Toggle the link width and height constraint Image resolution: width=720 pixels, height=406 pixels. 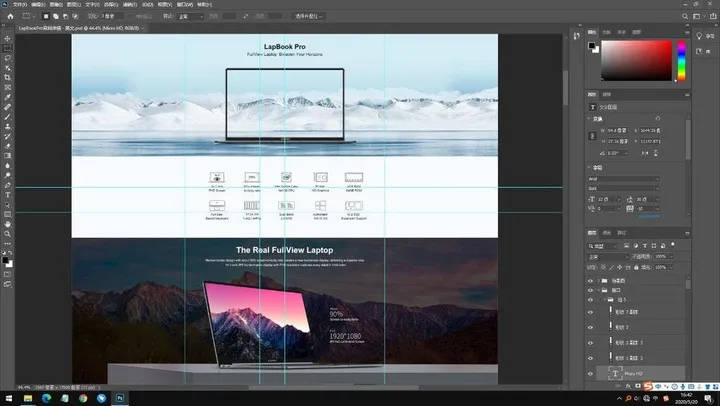tap(591, 136)
